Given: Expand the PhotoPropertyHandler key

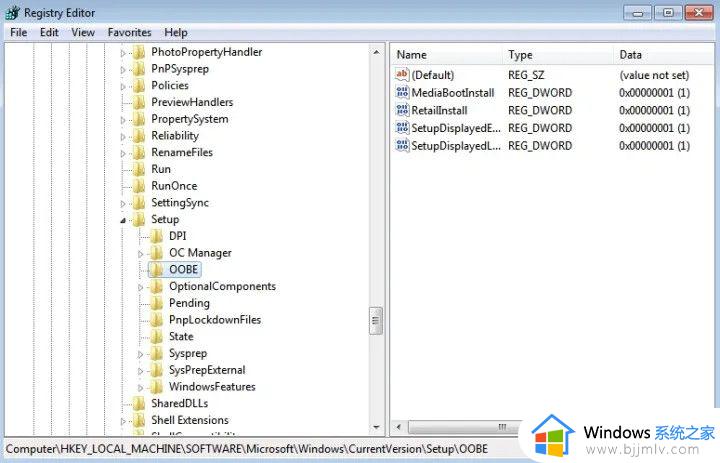Looking at the screenshot, I should point(123,53).
